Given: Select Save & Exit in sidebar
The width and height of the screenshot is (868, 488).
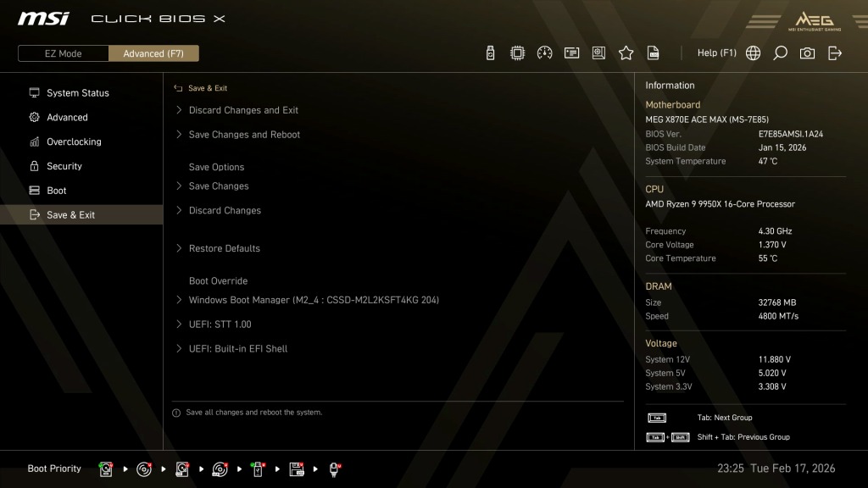Looking at the screenshot, I should point(81,214).
